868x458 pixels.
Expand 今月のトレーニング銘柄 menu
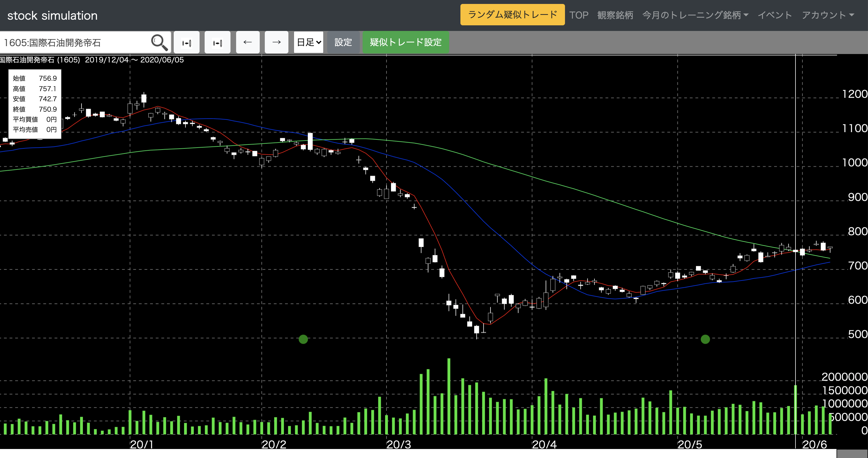click(695, 15)
